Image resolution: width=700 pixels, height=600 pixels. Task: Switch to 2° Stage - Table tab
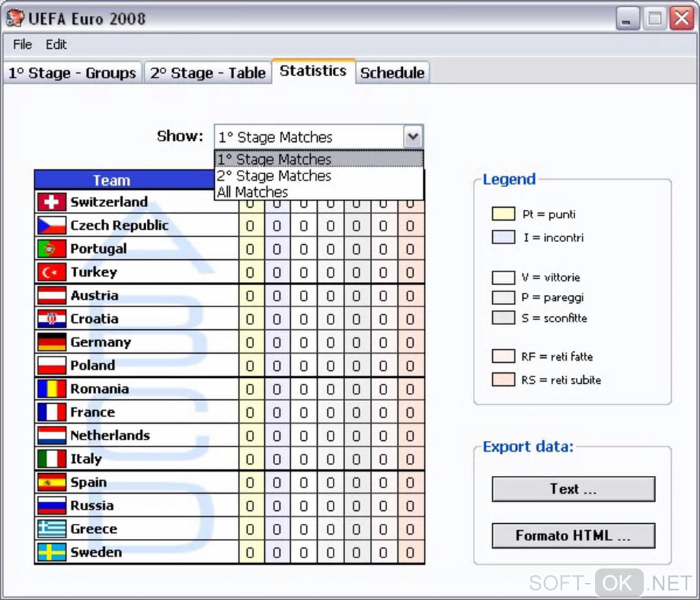(x=207, y=73)
